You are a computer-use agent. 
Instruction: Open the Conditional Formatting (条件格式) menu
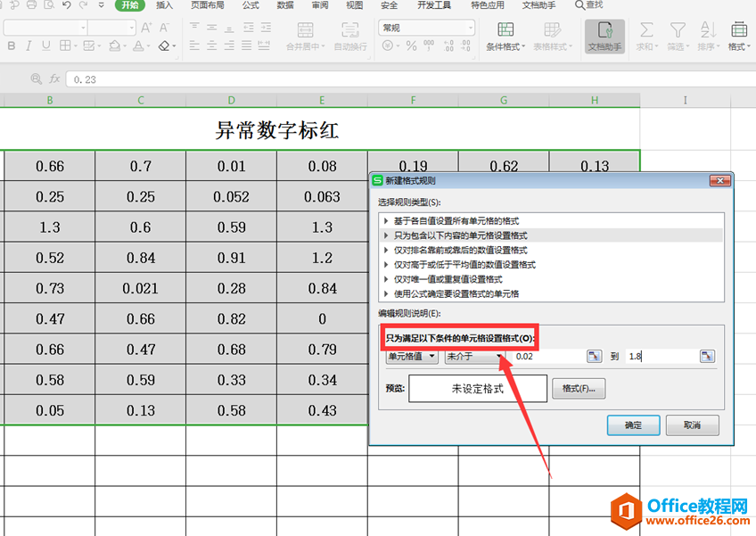click(505, 37)
